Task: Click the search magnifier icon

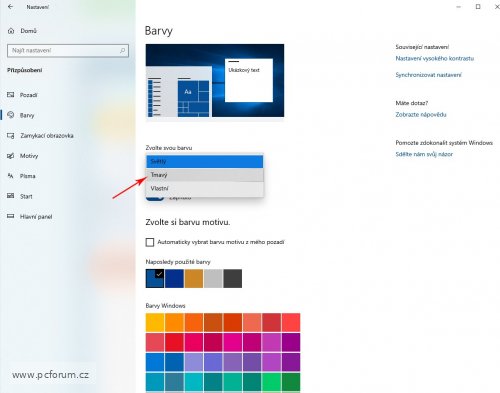Action: (x=122, y=50)
